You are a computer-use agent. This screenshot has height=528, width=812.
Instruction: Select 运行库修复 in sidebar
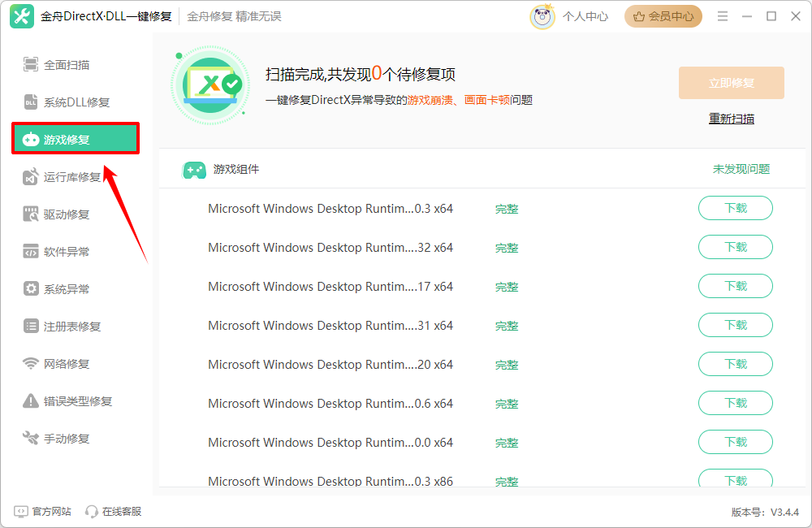[72, 177]
